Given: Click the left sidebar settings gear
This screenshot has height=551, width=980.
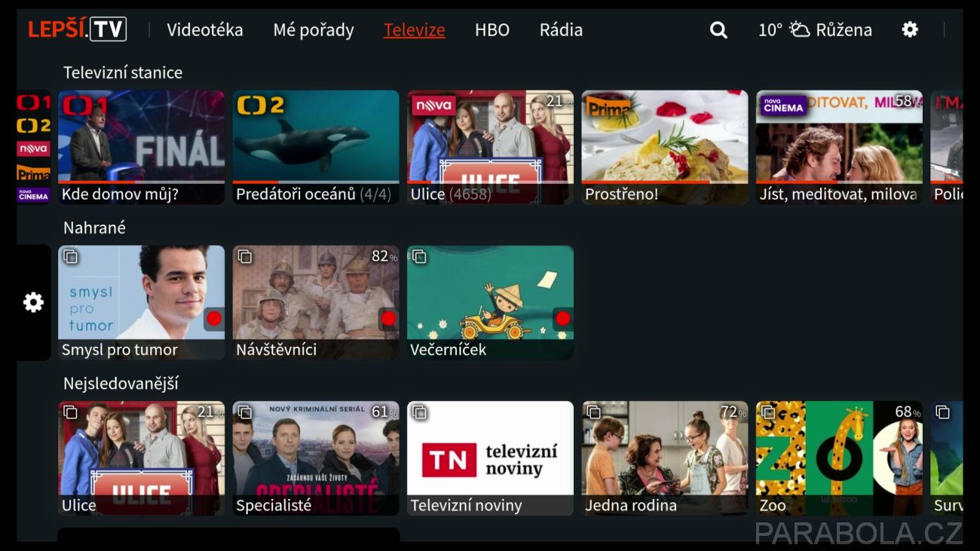Looking at the screenshot, I should click(x=33, y=302).
